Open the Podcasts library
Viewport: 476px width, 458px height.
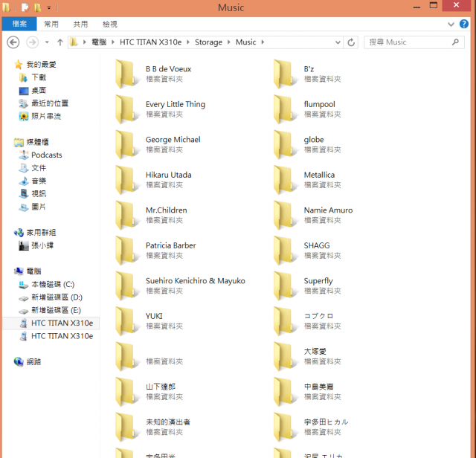(46, 155)
